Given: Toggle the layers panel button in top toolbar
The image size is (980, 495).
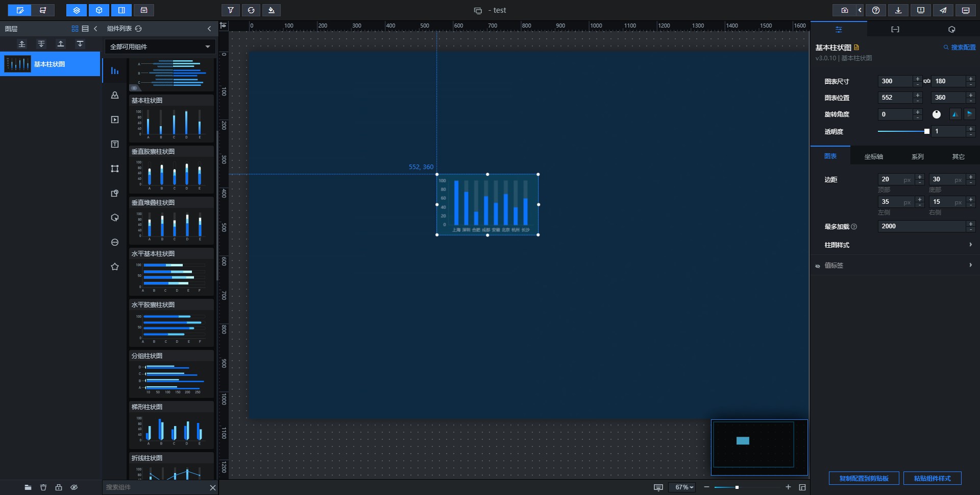Looking at the screenshot, I should coord(77,10).
